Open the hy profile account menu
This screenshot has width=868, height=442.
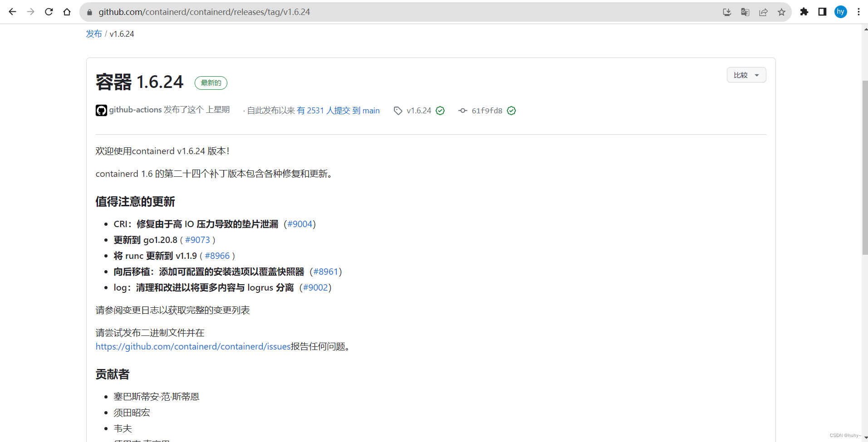click(x=840, y=12)
